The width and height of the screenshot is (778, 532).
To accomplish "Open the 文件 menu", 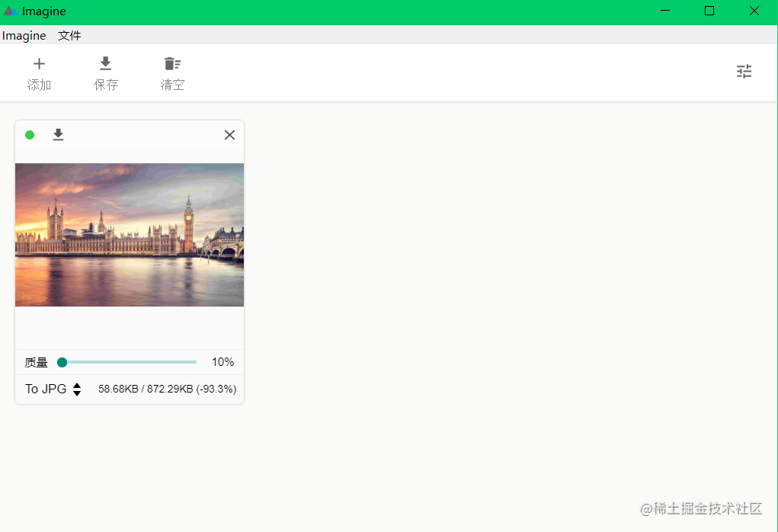I will tap(69, 36).
